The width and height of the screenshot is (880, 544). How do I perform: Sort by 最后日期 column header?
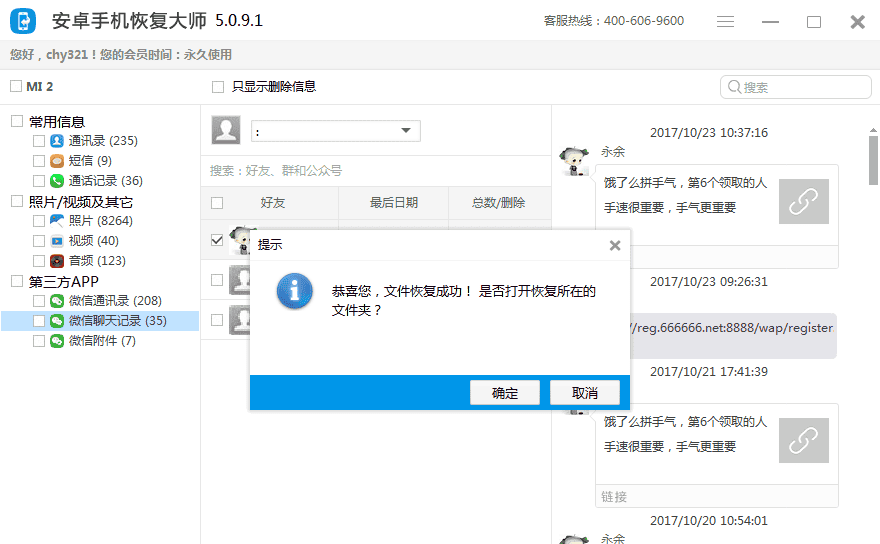(393, 203)
